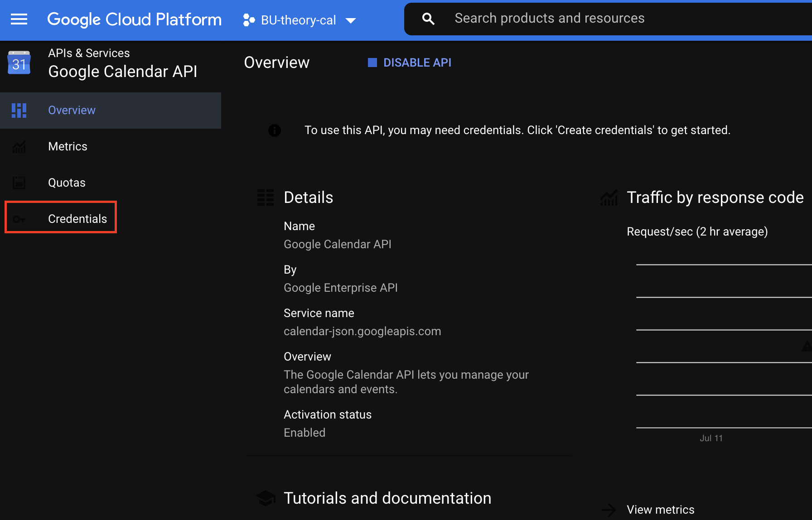Viewport: 812px width, 520px height.
Task: Click the Request/sec (2 hr average) label
Action: tap(697, 232)
